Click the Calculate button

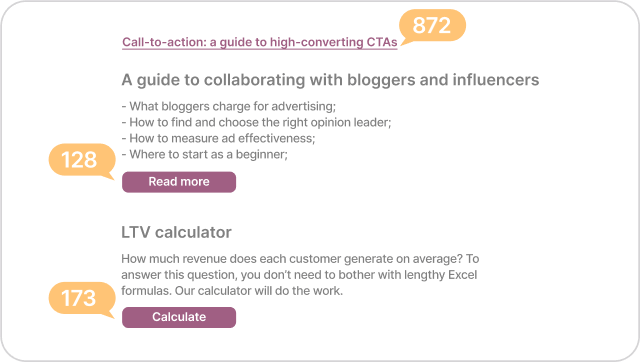tap(179, 317)
